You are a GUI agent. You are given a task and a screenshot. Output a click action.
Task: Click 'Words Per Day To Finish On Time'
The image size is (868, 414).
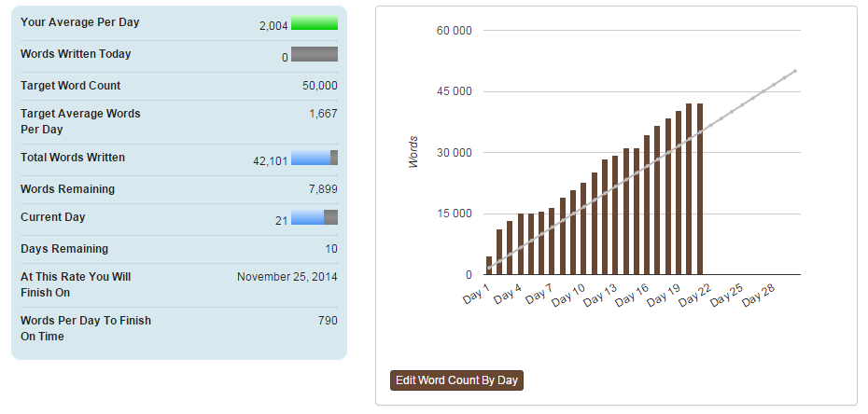pos(86,328)
